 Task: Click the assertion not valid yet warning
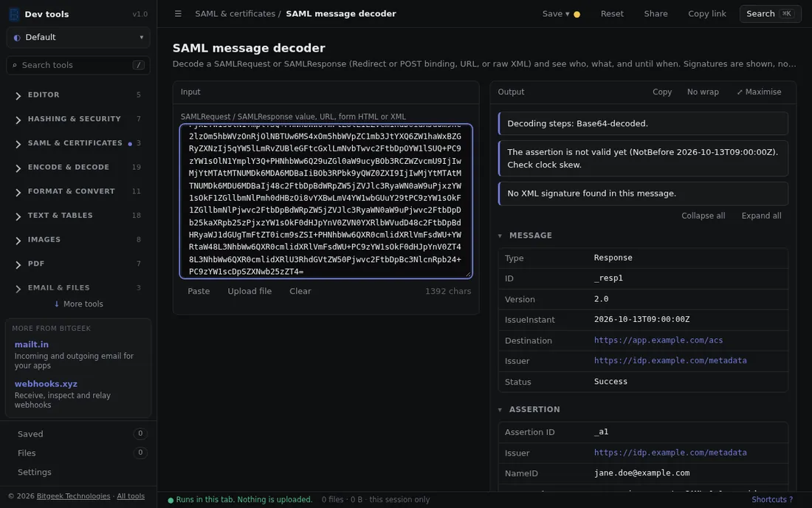(643, 159)
